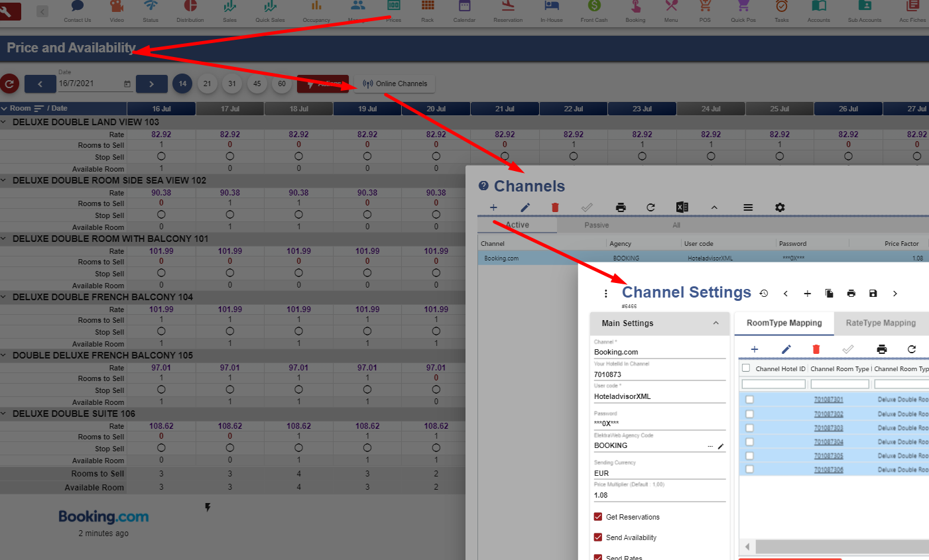Screen dimensions: 929x560
Task: Click the red wrench settings icon
Action: pos(10,11)
